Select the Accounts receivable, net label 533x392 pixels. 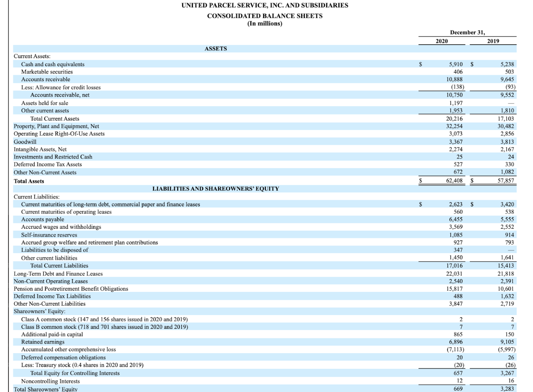61,95
